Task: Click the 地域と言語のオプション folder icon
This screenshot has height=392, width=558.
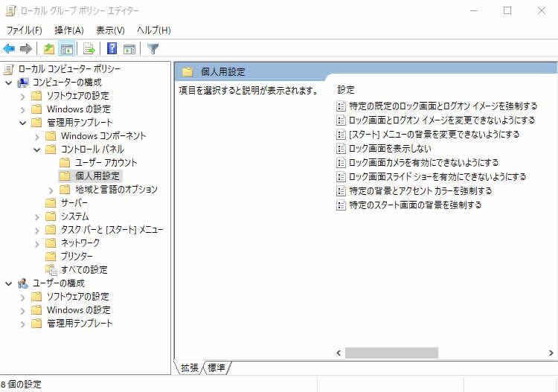Action: 65,189
